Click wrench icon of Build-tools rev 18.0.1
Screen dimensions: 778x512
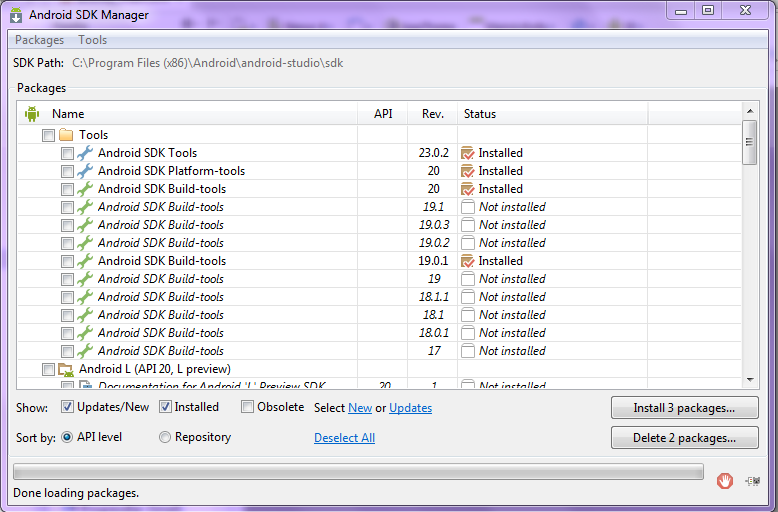[x=85, y=333]
